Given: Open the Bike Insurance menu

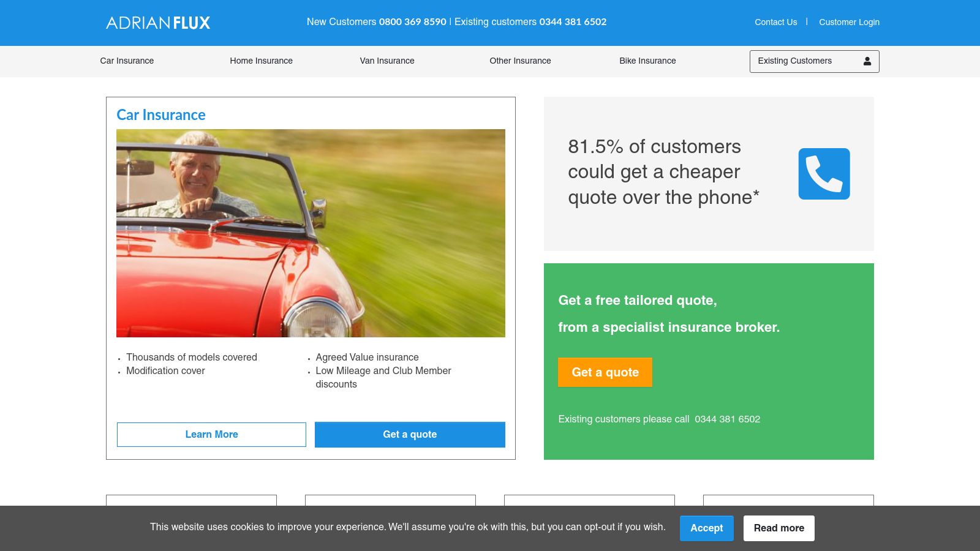Looking at the screenshot, I should 647,61.
